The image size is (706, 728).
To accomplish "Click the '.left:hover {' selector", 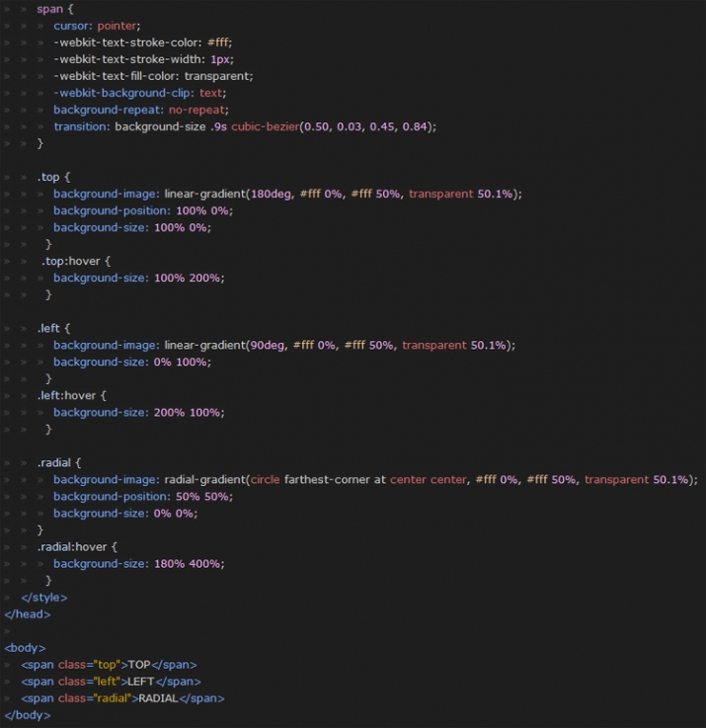I will pyautogui.click(x=72, y=395).
